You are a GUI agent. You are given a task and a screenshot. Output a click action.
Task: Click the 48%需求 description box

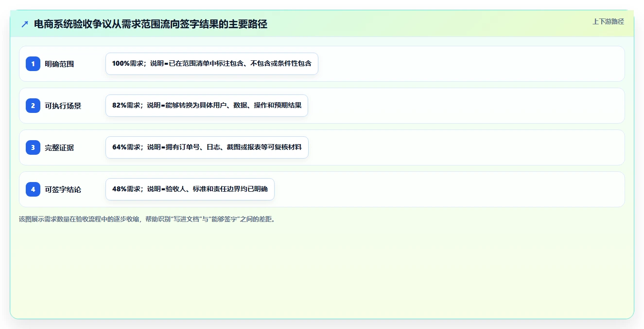(x=190, y=189)
